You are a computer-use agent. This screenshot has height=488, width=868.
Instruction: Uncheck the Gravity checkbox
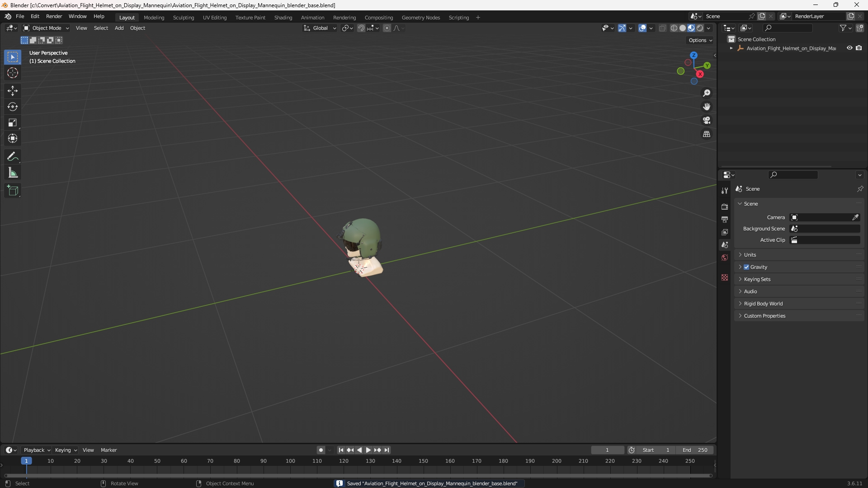pos(746,267)
